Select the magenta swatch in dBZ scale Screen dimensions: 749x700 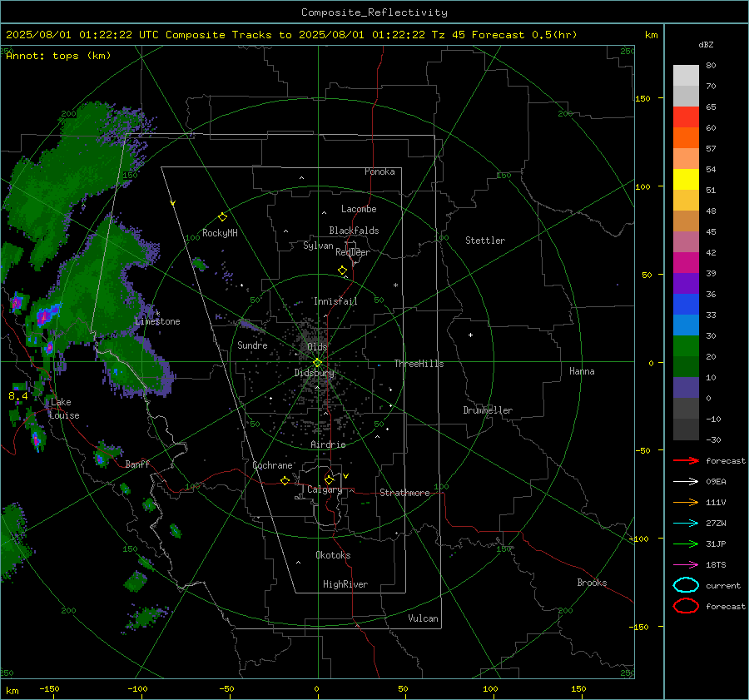click(686, 262)
